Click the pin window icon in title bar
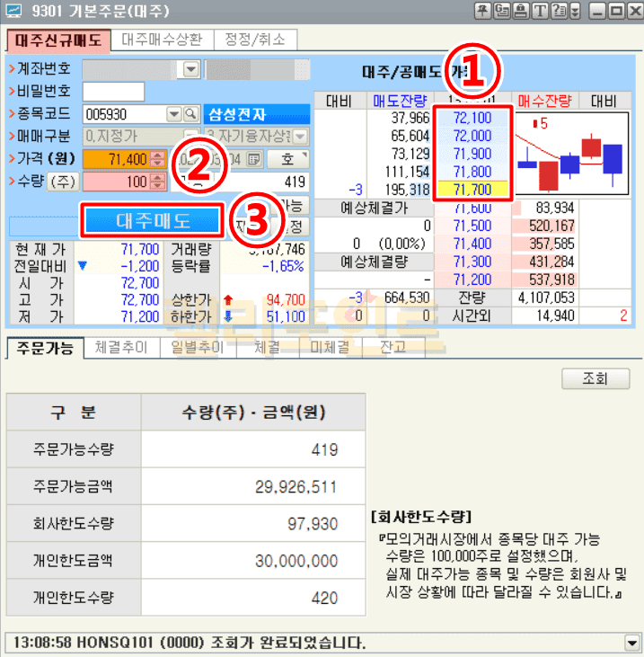644x657 pixels. click(483, 12)
